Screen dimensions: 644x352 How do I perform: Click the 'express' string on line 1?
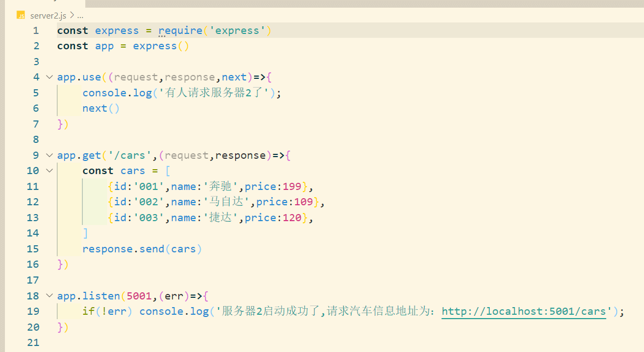(x=237, y=31)
